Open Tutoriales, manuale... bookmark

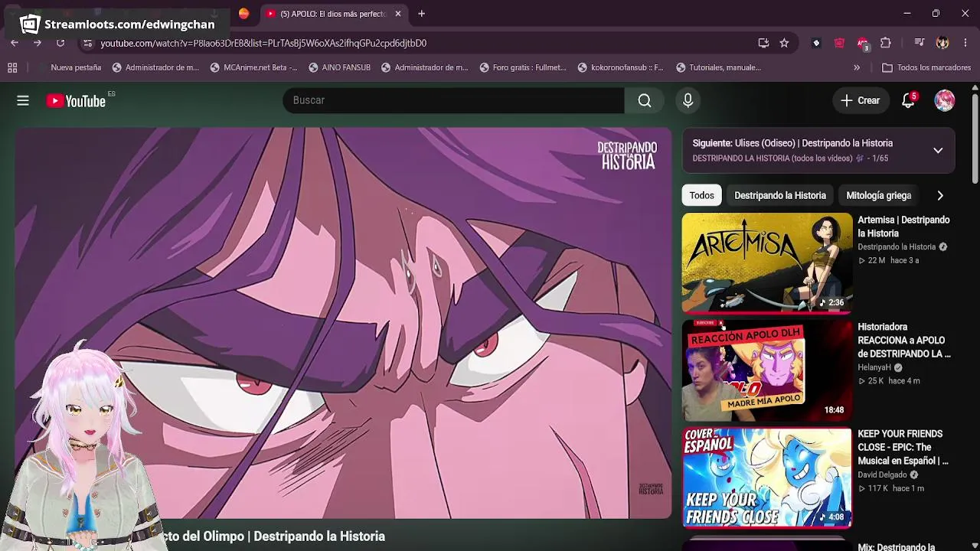click(718, 67)
